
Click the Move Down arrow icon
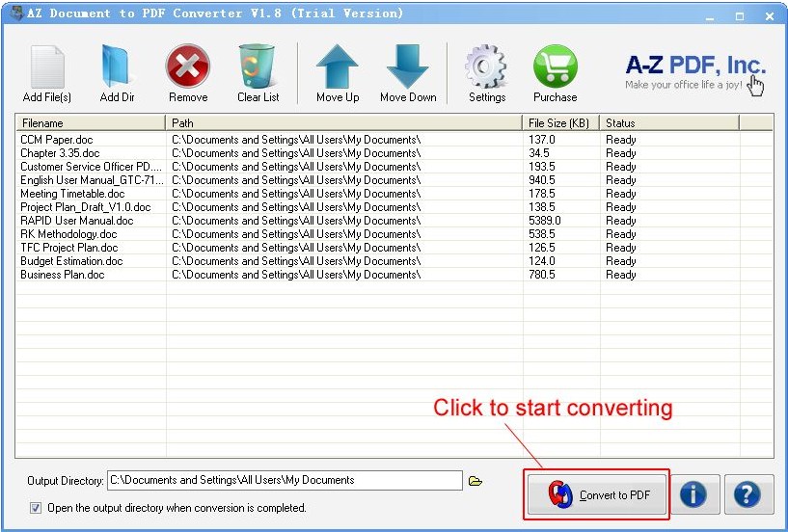coord(408,66)
